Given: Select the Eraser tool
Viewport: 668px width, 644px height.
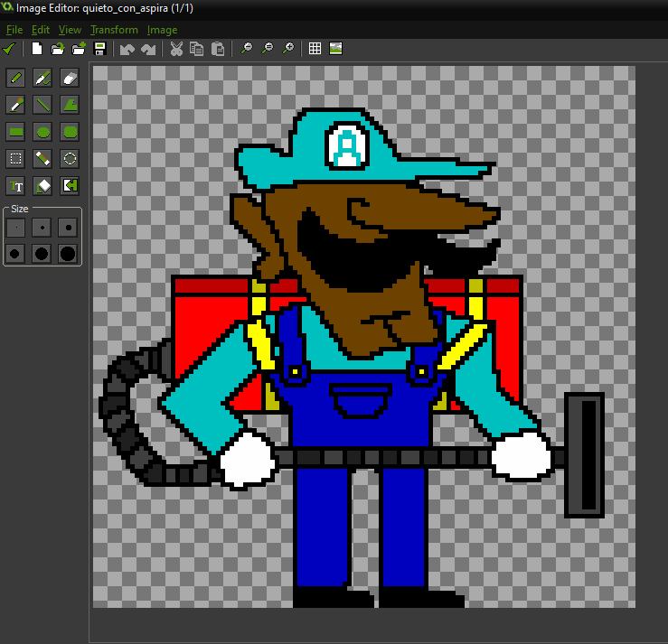Looking at the screenshot, I should (70, 78).
